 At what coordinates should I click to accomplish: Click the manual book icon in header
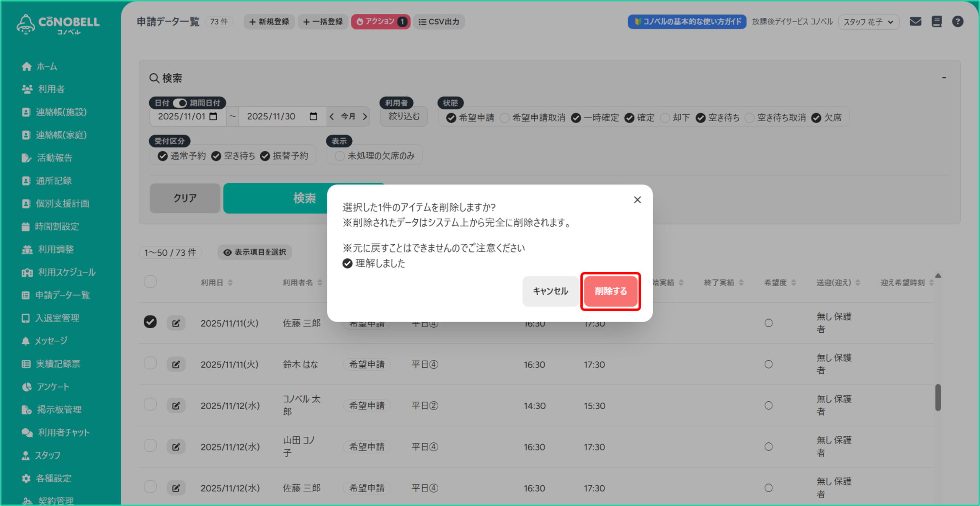[x=936, y=21]
